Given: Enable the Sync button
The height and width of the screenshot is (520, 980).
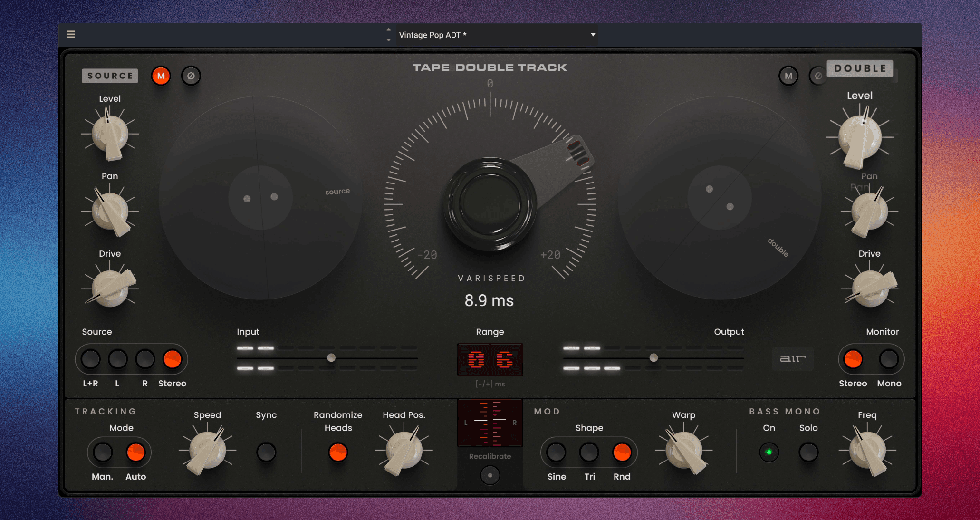Looking at the screenshot, I should point(266,452).
